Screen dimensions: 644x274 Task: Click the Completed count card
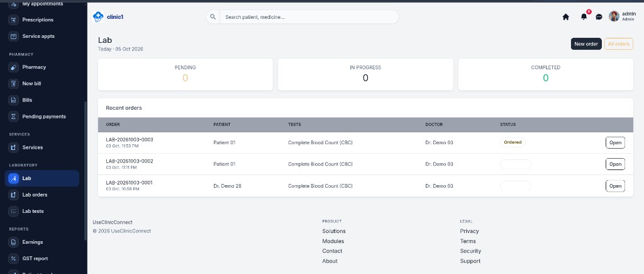[546, 74]
